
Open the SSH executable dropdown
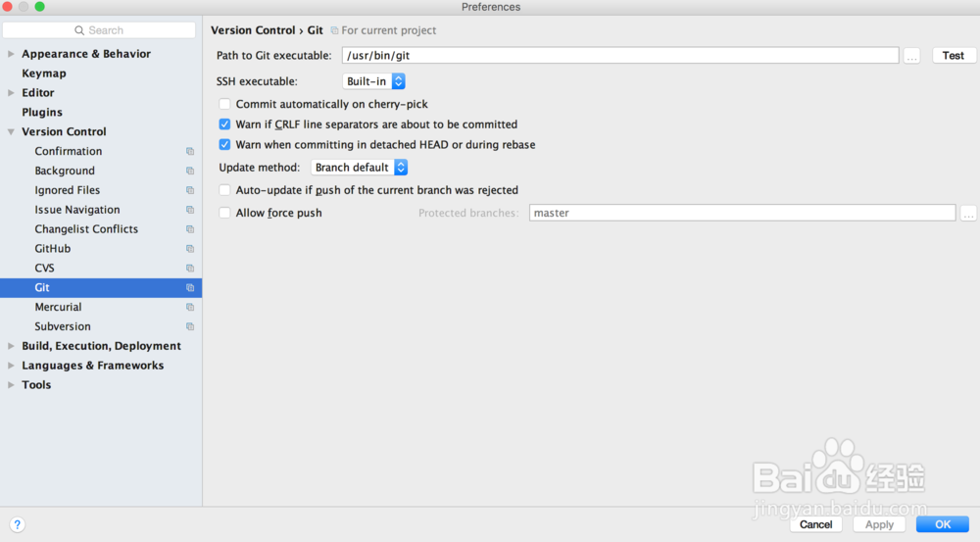(373, 81)
